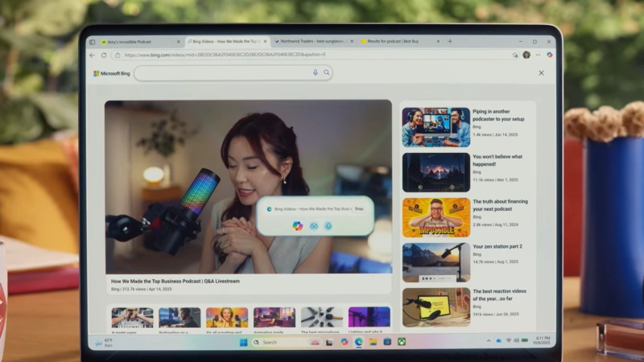Open a new browser tab with plus button

[x=450, y=42]
